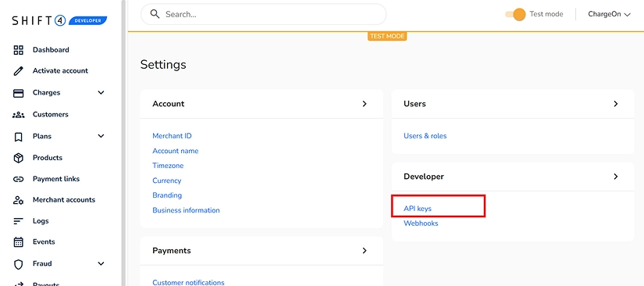Click the Shift4 Developer logo
Image resolution: width=644 pixels, height=286 pixels.
(x=59, y=20)
